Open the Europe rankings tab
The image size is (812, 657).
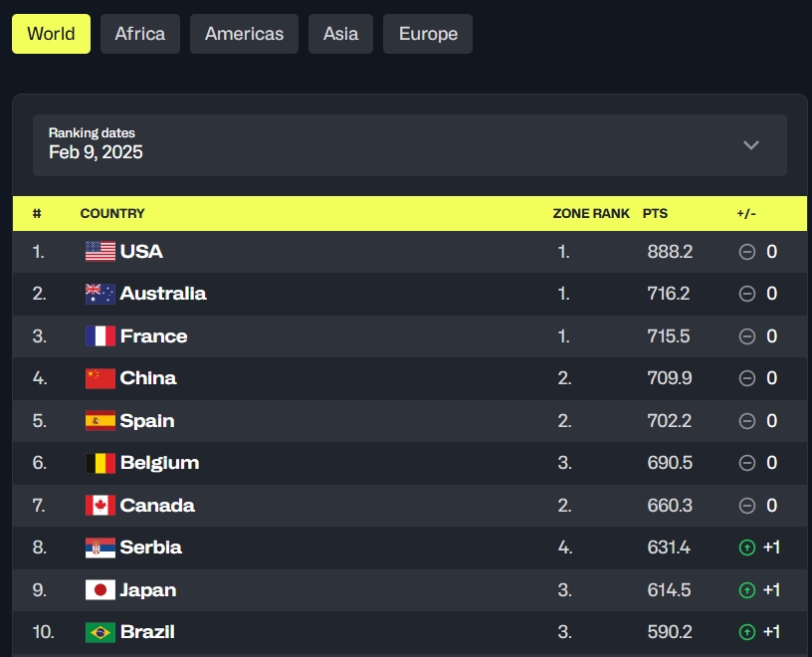point(428,34)
